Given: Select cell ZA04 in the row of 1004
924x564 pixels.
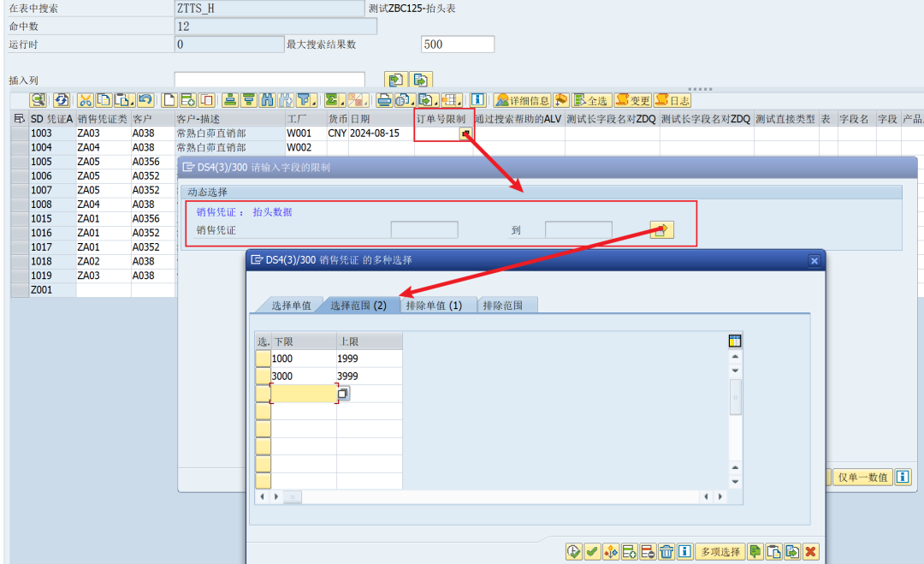Looking at the screenshot, I should pyautogui.click(x=104, y=147).
